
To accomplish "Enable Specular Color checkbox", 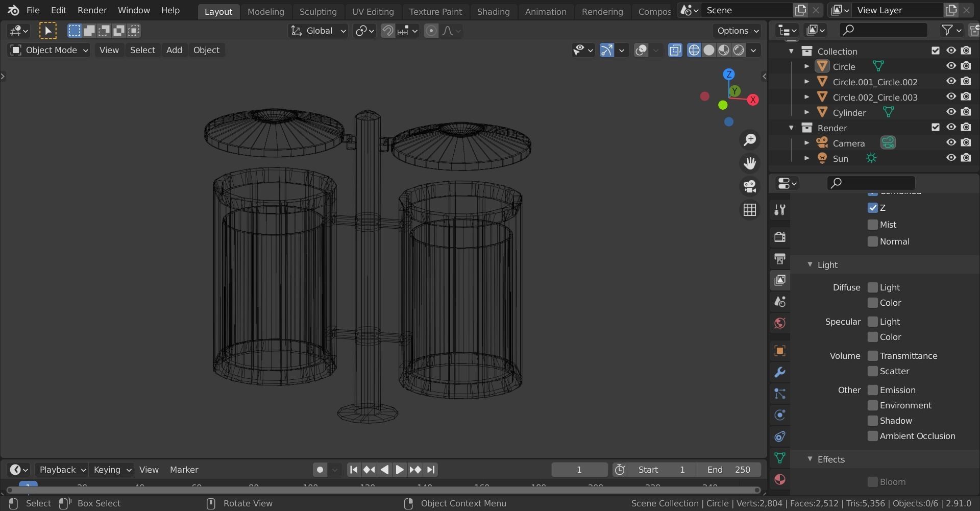I will coord(872,337).
